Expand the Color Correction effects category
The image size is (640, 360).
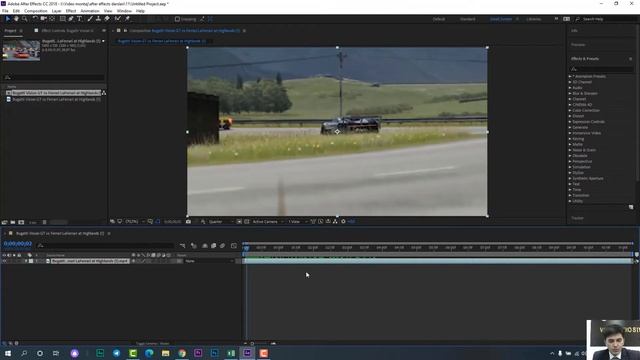point(570,110)
